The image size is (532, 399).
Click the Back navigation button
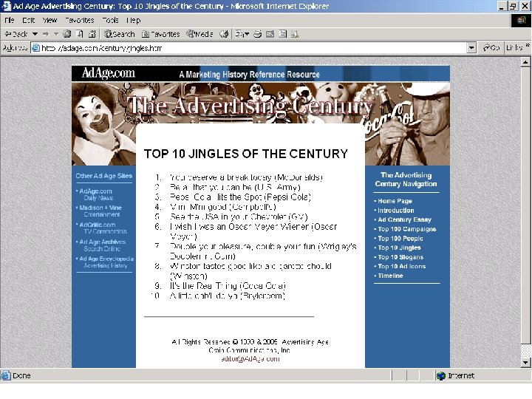(x=16, y=34)
